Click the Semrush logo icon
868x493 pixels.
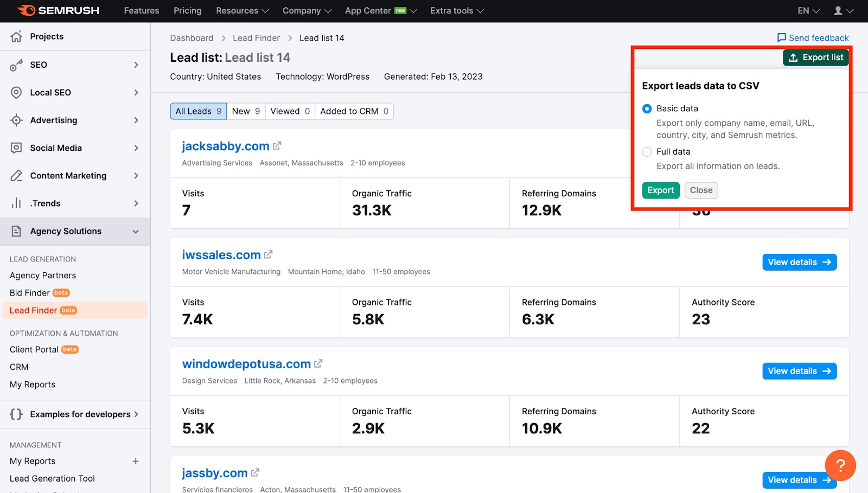[26, 10]
